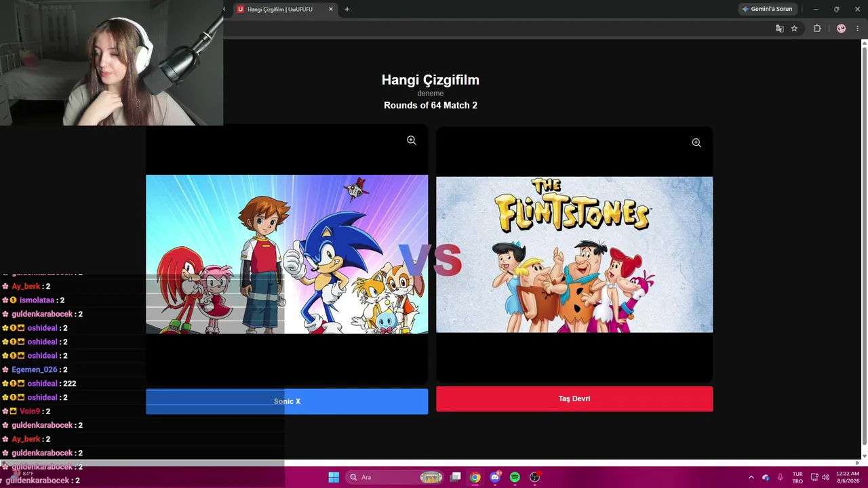This screenshot has width=868, height=488.
Task: Click the translate page icon
Action: coord(780,28)
